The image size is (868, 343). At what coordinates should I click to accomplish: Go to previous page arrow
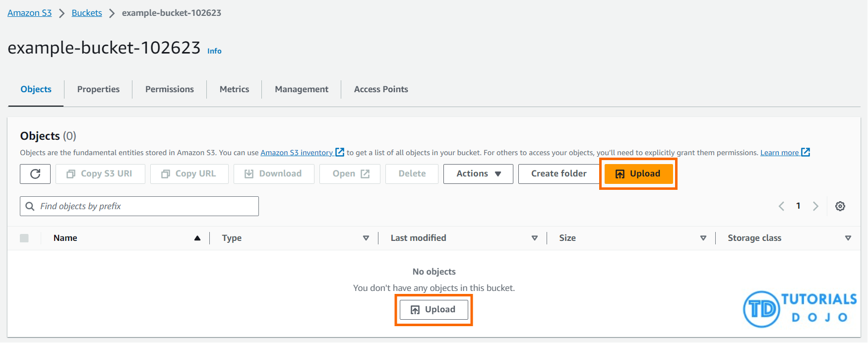coord(781,206)
